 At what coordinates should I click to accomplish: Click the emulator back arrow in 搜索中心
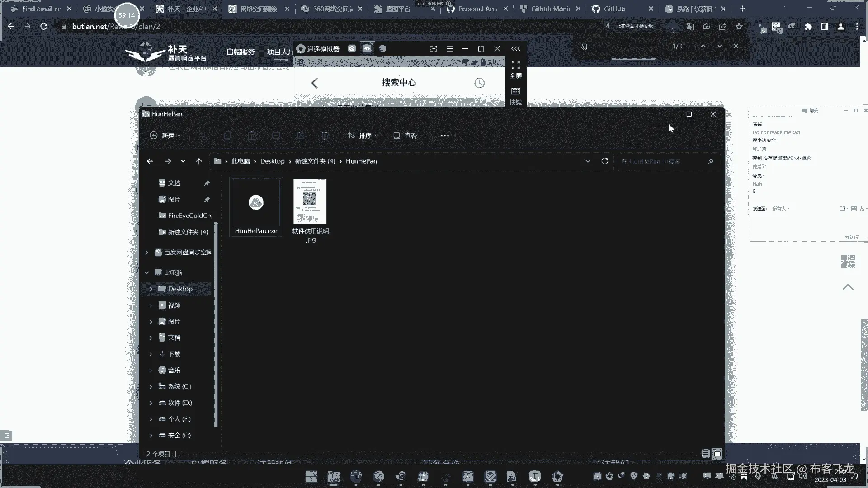coord(315,83)
